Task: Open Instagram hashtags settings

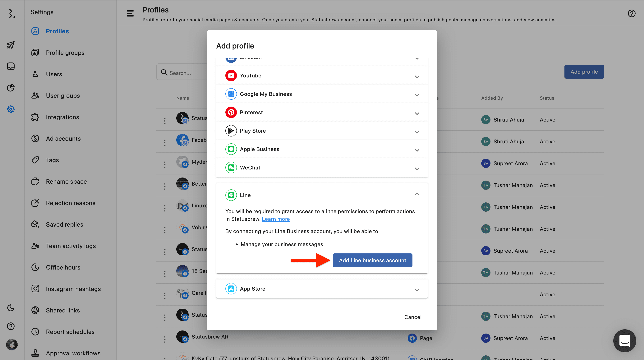Action: [66, 289]
